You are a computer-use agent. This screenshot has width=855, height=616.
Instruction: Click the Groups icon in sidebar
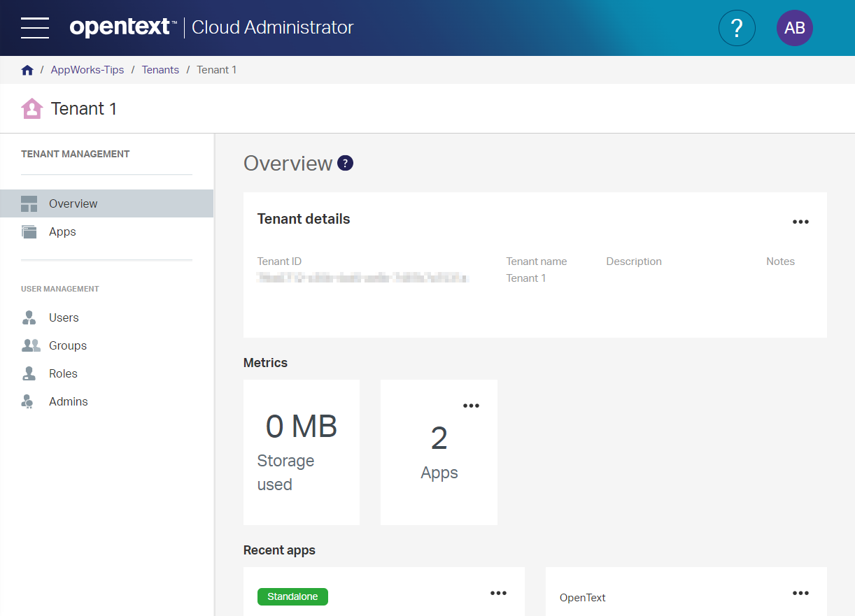31,345
